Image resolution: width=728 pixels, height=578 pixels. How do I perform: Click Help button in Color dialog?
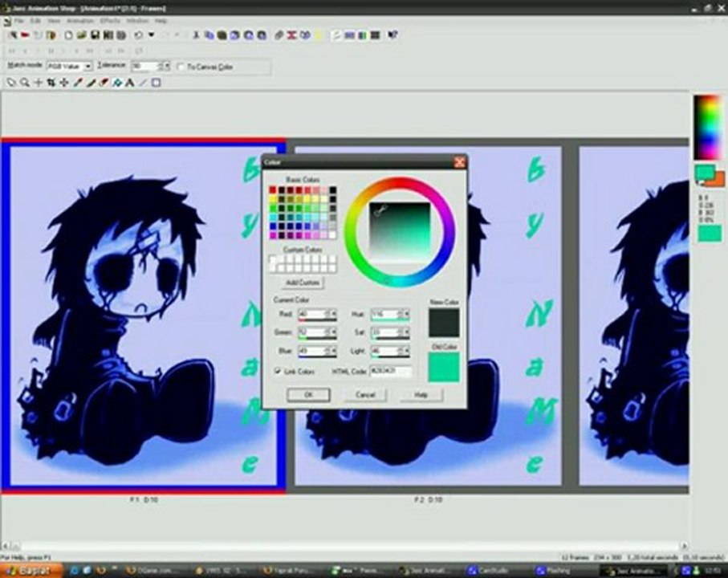(x=421, y=395)
